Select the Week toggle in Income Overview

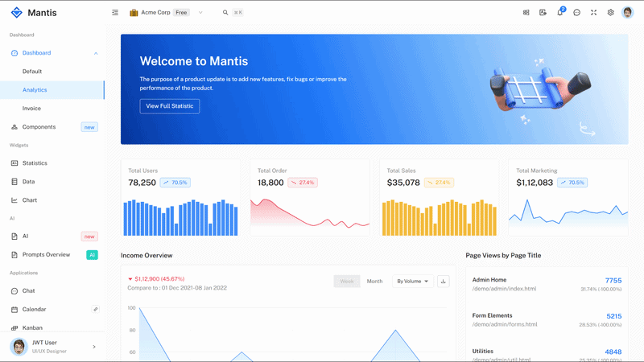(347, 281)
